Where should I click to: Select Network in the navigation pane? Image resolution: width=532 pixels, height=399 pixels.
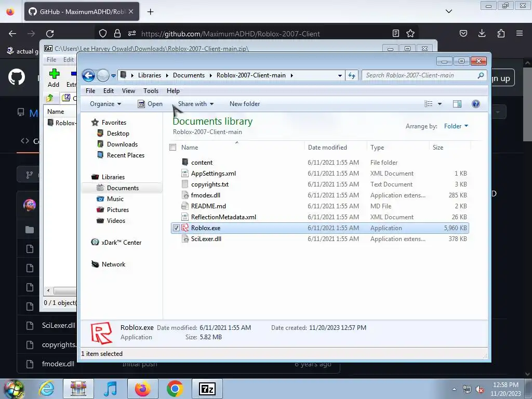113,264
